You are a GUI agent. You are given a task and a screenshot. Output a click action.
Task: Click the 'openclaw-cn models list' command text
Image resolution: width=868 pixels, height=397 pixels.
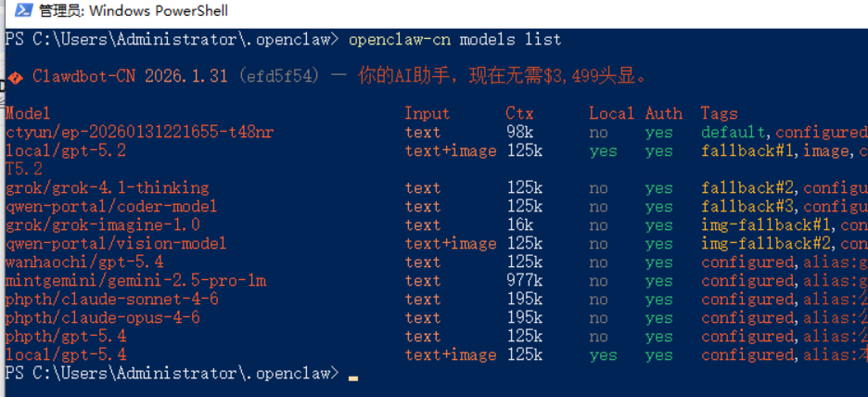coord(455,39)
